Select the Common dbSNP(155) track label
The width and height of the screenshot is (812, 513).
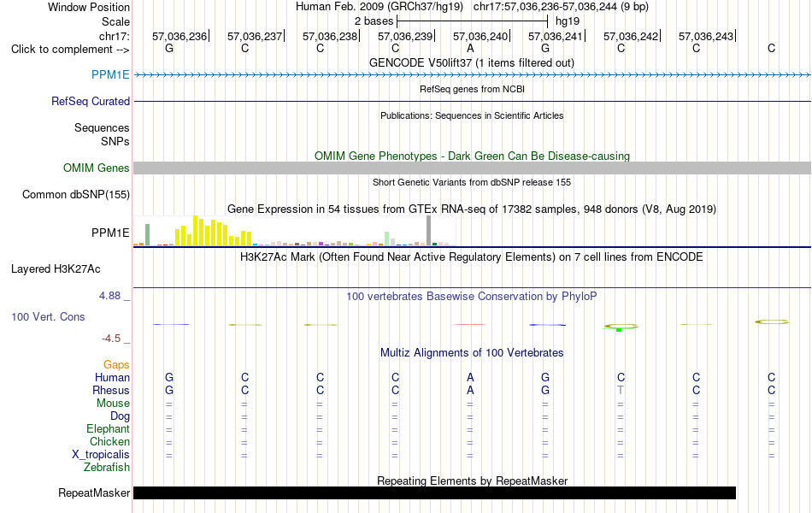tap(75, 194)
